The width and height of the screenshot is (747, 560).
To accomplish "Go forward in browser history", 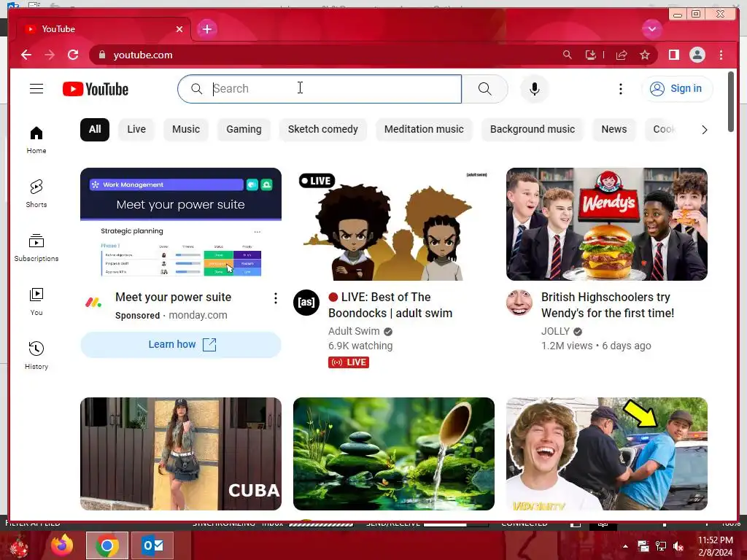I will click(x=50, y=55).
